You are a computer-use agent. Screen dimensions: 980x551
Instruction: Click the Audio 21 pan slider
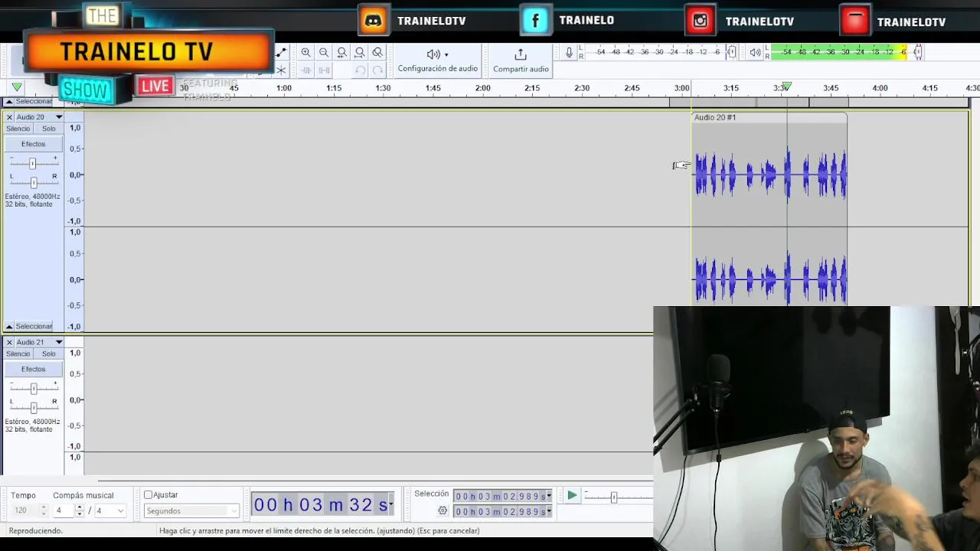click(x=33, y=407)
